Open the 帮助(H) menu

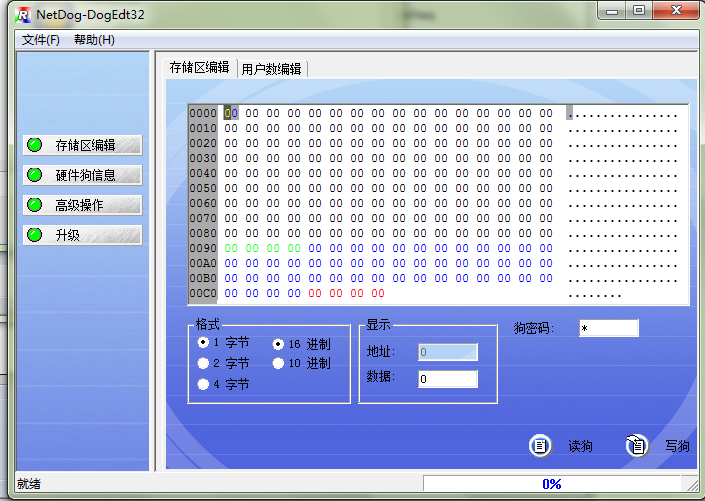pyautogui.click(x=94, y=40)
